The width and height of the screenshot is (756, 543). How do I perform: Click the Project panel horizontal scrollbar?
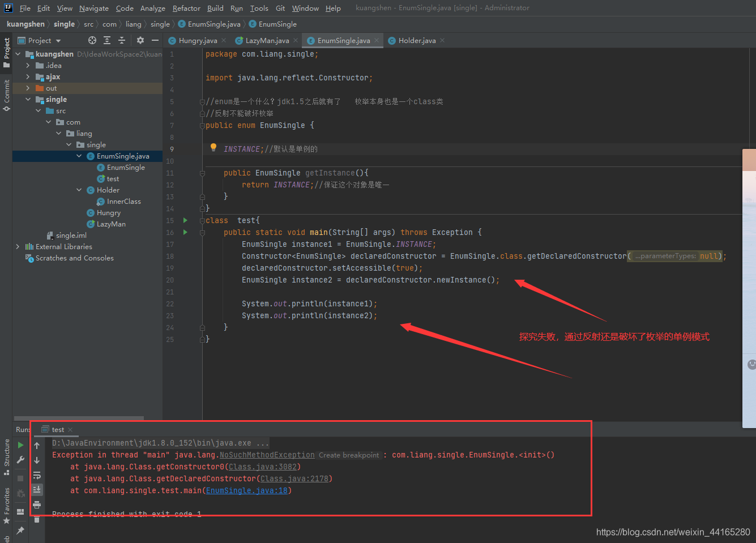(79, 418)
